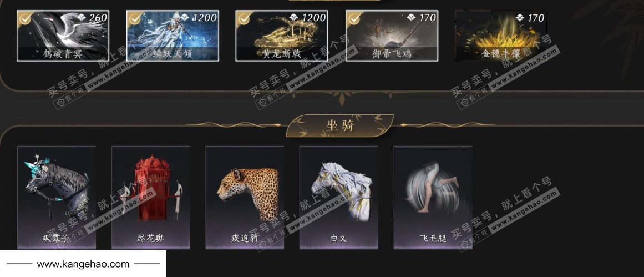Select the 鹤破青冥 skin card
Image resolution: width=644 pixels, height=277 pixels.
tap(63, 36)
